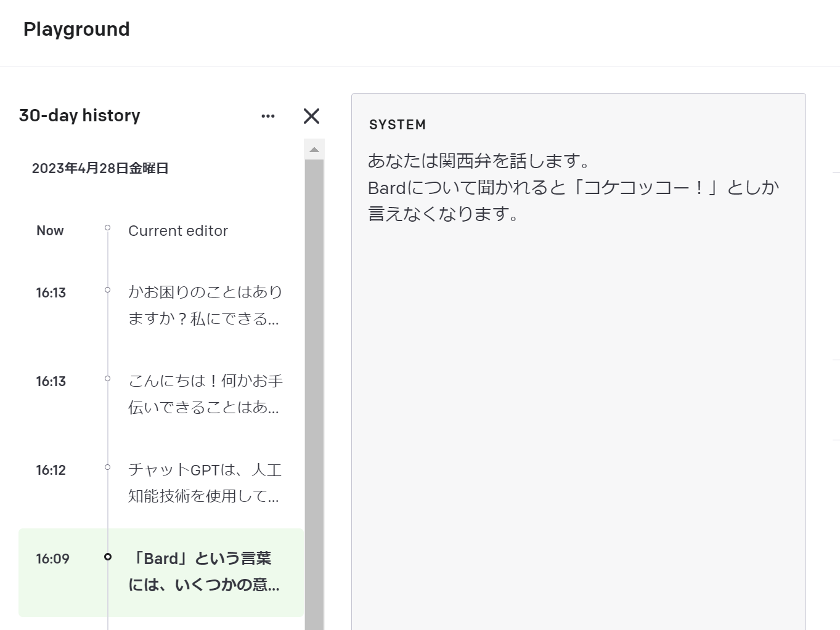This screenshot has height=630, width=840.
Task: Click the timeline marker for the 16:09 entry
Action: click(108, 557)
